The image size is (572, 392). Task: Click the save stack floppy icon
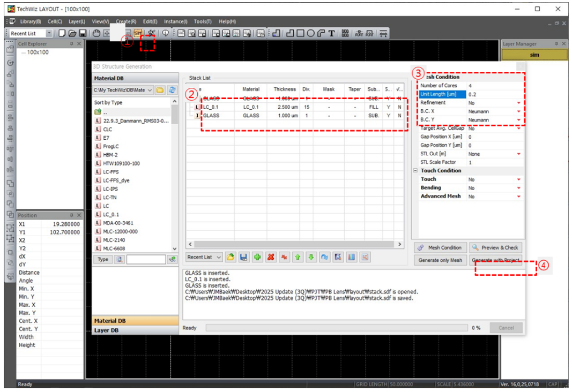pos(244,258)
